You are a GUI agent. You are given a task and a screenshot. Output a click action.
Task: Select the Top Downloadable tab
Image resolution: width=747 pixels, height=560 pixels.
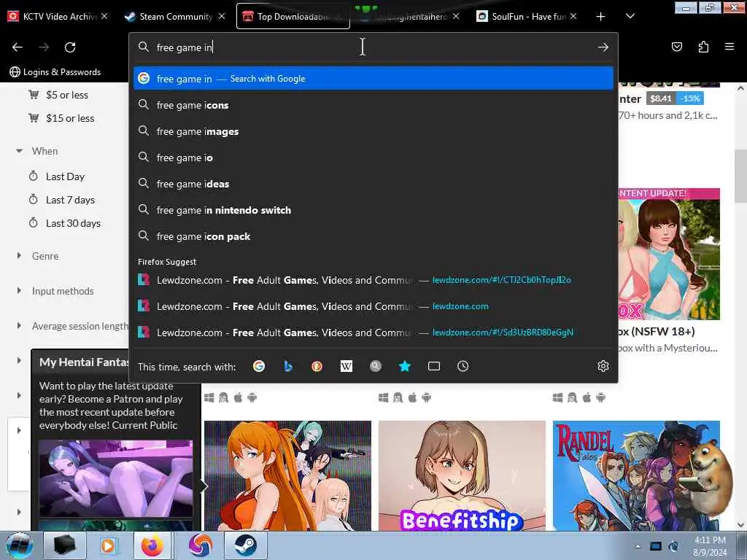293,16
